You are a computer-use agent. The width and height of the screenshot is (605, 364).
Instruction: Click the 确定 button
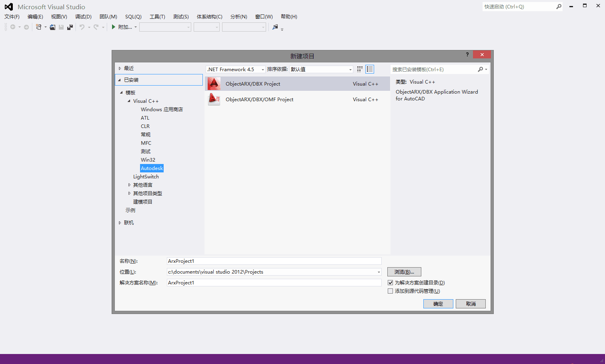438,304
